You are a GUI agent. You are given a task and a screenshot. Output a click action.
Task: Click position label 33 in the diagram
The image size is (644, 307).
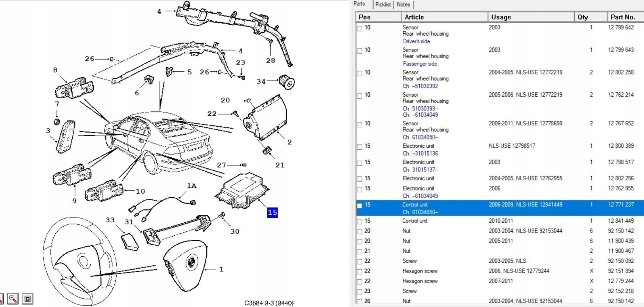point(110,220)
